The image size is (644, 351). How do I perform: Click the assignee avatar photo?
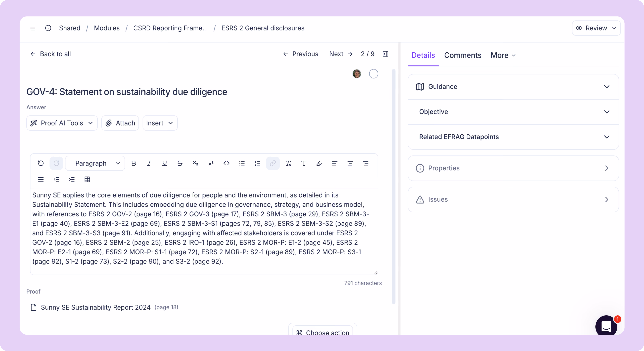357,74
